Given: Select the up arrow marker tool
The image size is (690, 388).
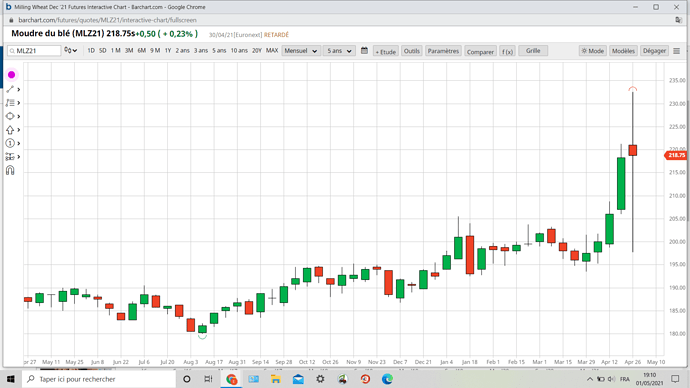Looking at the screenshot, I should [10, 130].
